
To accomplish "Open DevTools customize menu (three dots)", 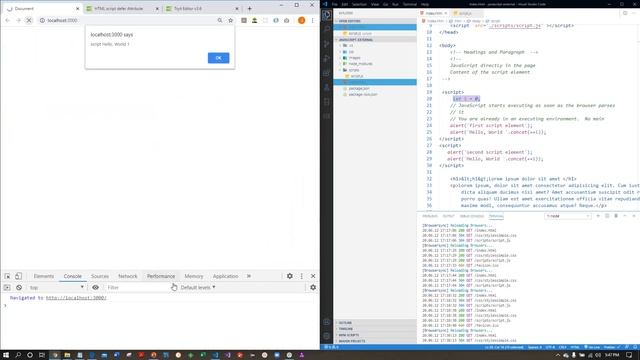I will pos(302,276).
